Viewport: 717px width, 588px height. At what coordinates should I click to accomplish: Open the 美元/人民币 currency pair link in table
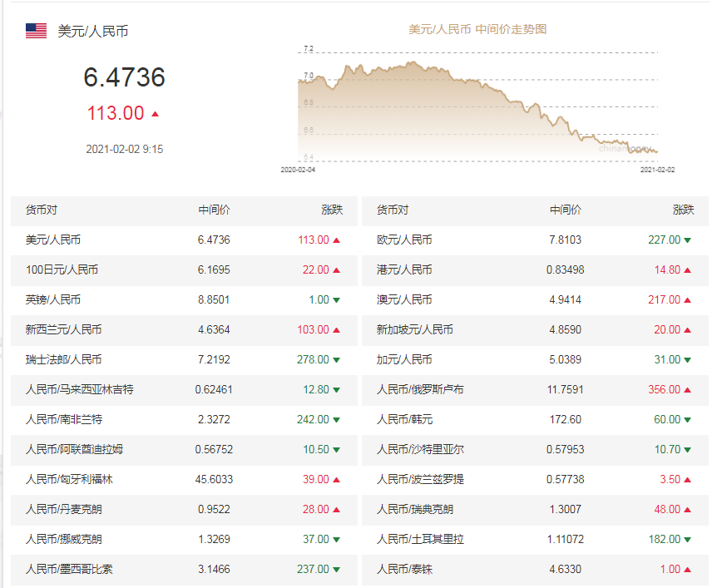[x=53, y=240]
